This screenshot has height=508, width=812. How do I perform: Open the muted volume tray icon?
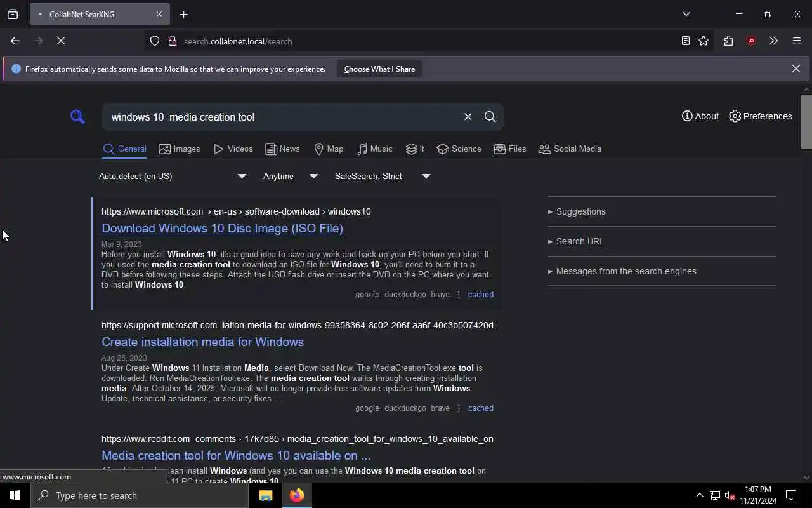click(730, 495)
